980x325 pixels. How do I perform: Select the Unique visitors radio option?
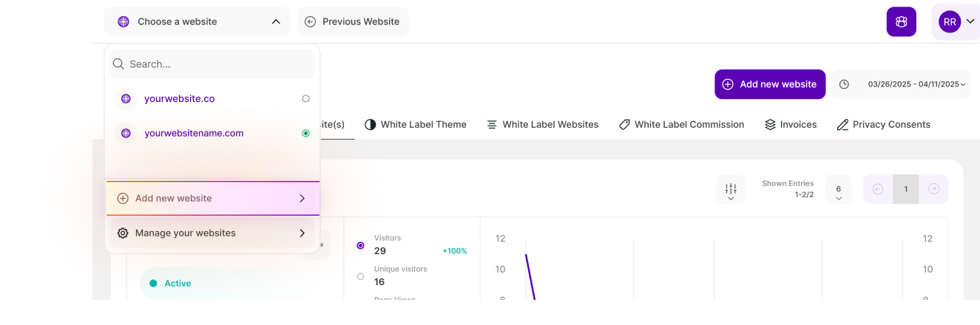(360, 276)
